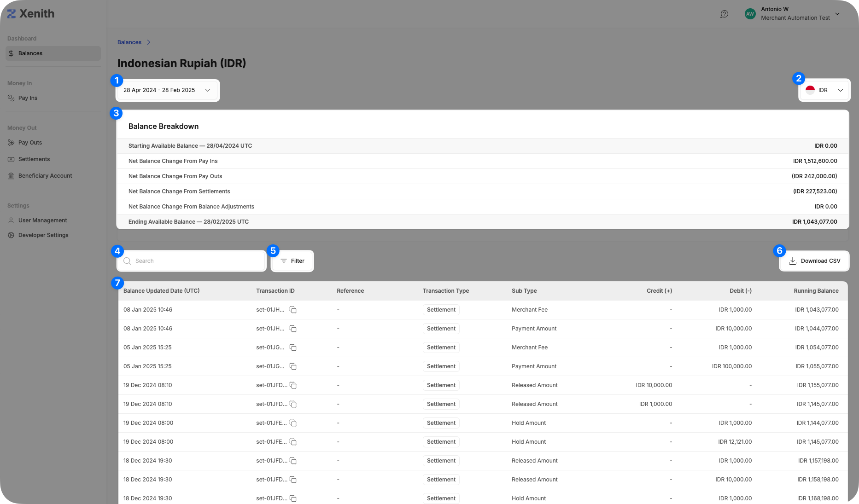Screen dimensions: 859x504
Task: Copy transaction ID for 1,155,077.00 running balance row
Action: [293, 385]
